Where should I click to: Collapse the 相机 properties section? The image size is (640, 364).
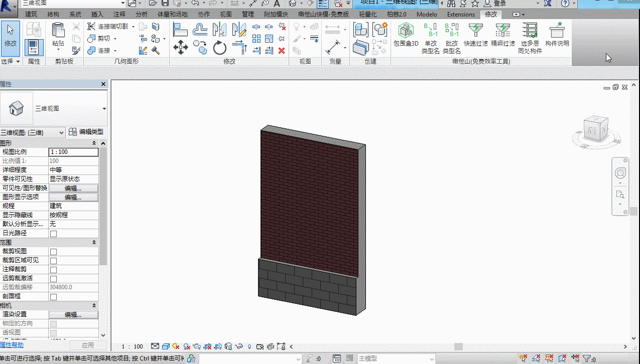point(94,305)
